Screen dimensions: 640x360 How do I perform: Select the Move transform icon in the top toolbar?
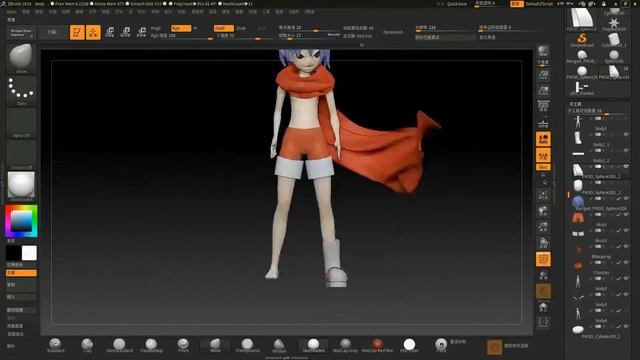coord(109,32)
